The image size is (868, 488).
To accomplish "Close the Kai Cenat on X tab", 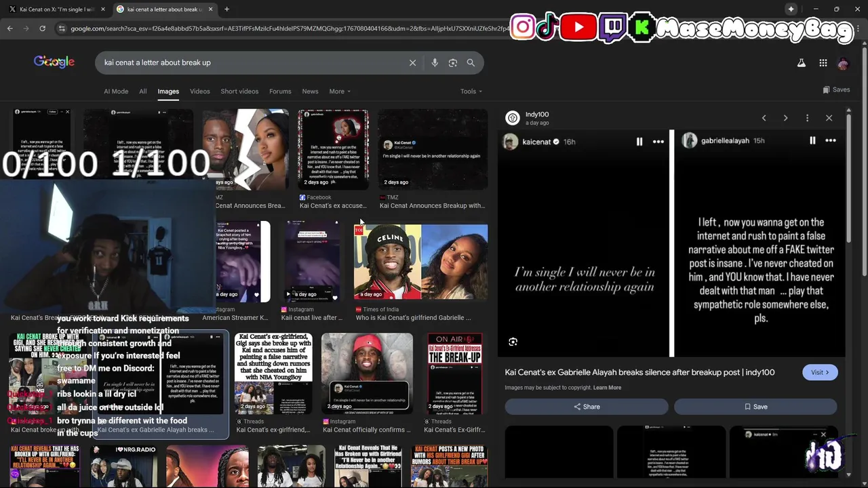I will point(103,9).
